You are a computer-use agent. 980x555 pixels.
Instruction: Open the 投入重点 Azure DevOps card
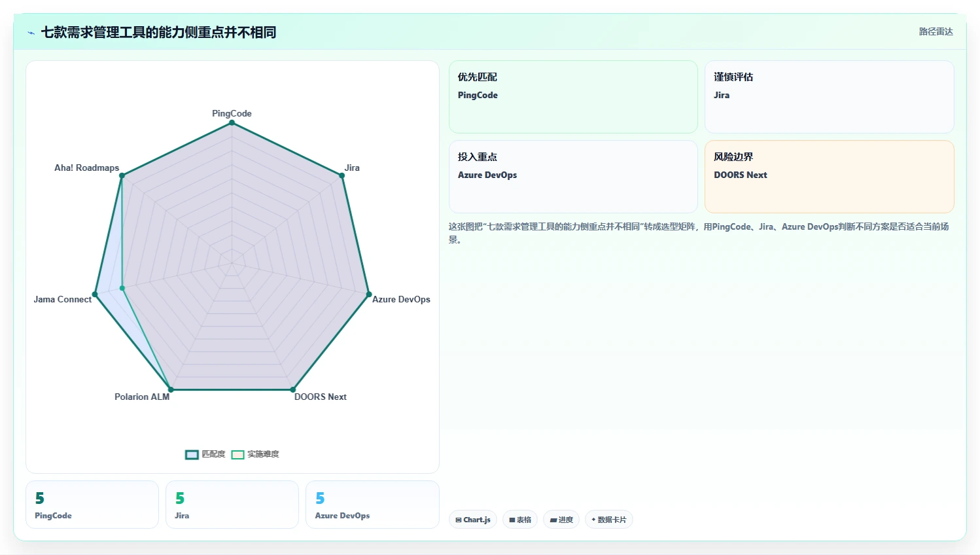(573, 177)
